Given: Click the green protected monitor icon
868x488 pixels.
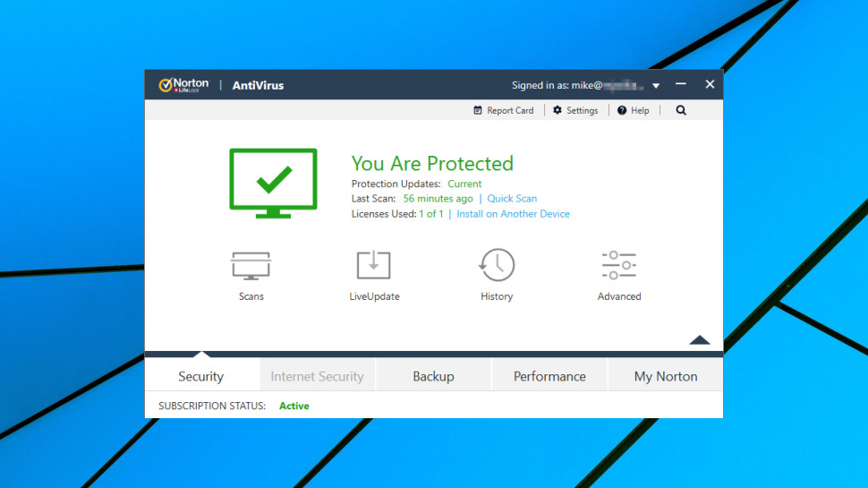Looking at the screenshot, I should pyautogui.click(x=274, y=184).
